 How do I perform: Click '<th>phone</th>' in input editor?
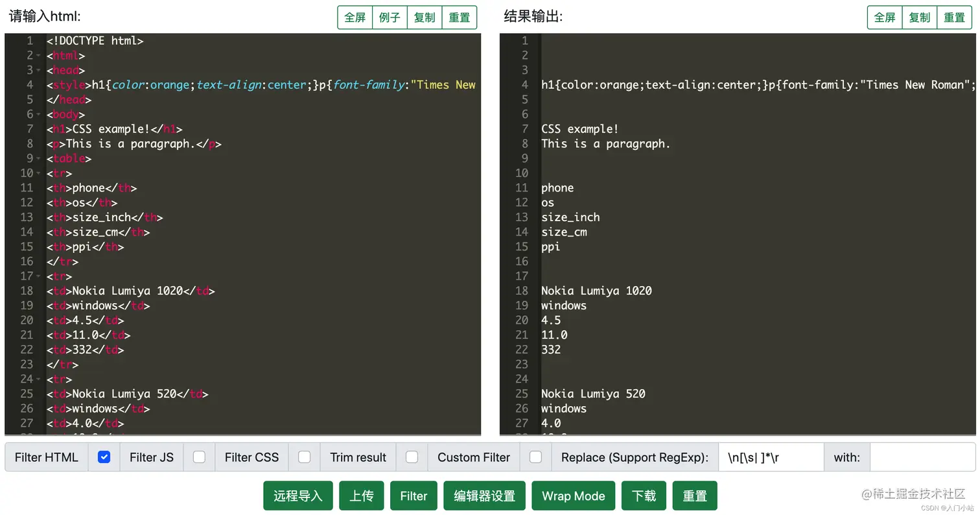click(92, 188)
